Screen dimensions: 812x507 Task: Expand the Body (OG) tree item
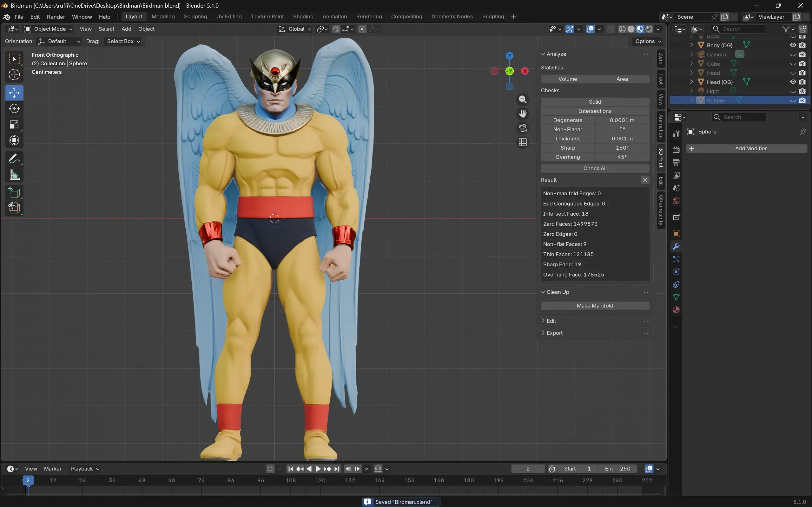pyautogui.click(x=691, y=45)
